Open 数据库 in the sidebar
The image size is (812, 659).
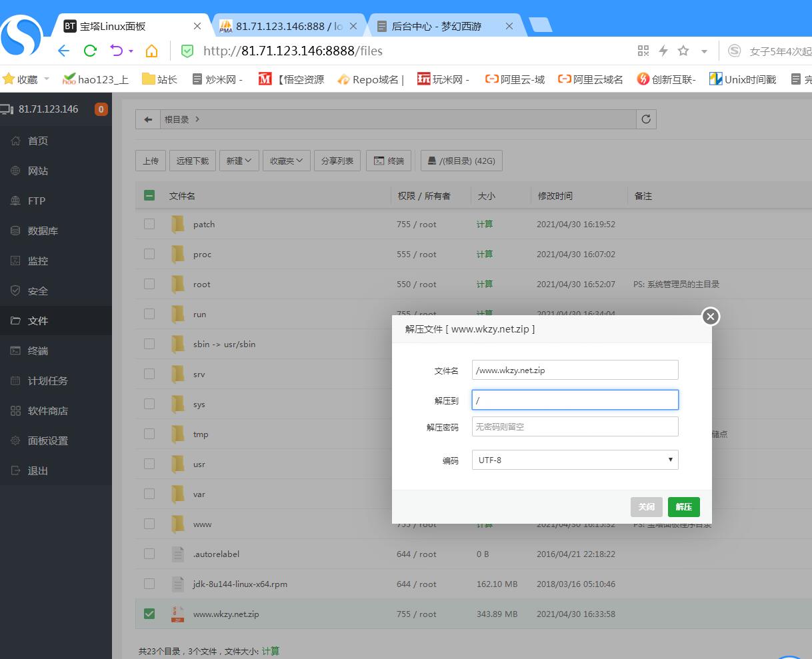click(43, 231)
